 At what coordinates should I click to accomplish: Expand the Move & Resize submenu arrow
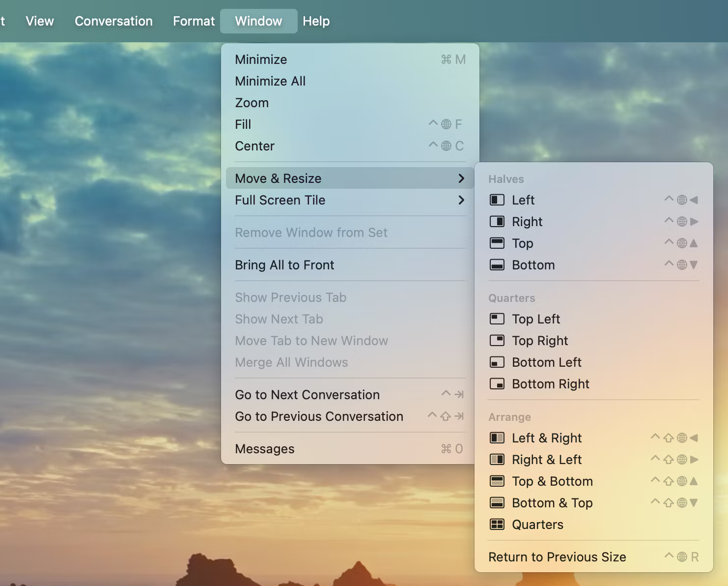click(x=461, y=178)
